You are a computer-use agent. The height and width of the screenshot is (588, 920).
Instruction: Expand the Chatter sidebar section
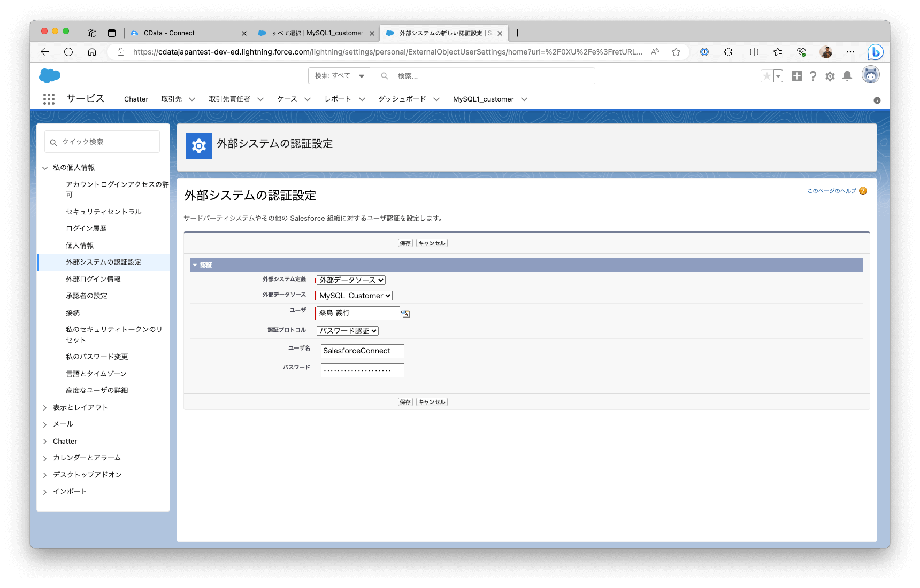(45, 442)
